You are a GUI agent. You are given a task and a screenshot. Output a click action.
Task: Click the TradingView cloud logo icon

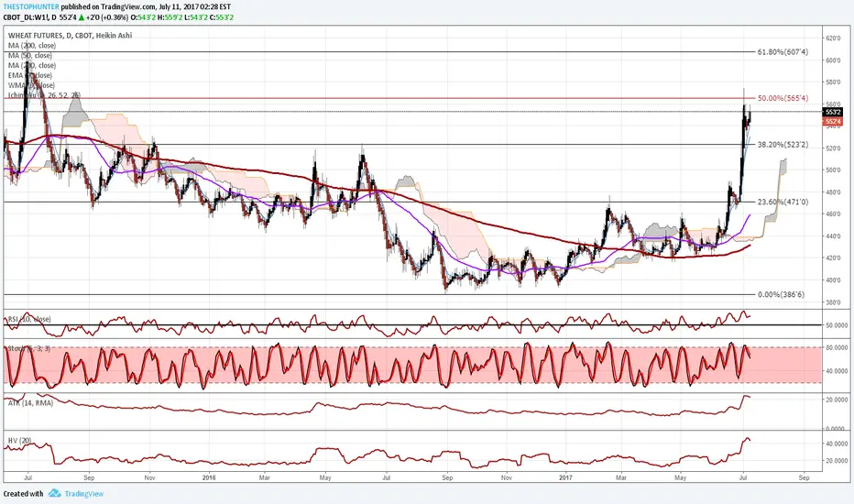(54, 494)
